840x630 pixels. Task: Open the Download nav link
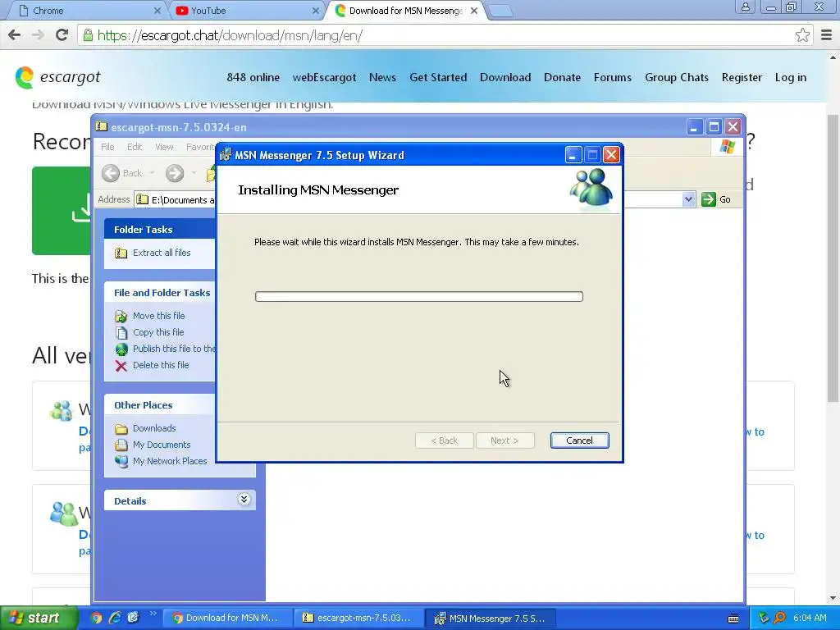click(505, 78)
